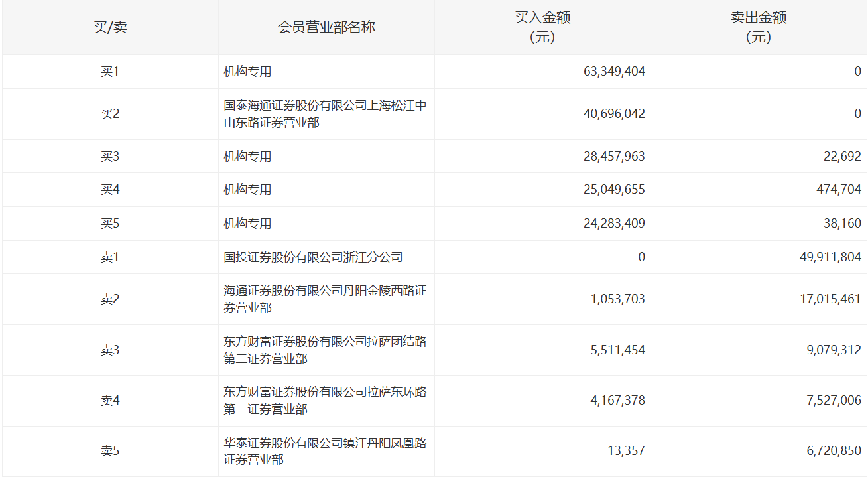Screen dimensions: 868x479
Task: Click the 0 buy amount in 卖1 row
Action: point(641,257)
